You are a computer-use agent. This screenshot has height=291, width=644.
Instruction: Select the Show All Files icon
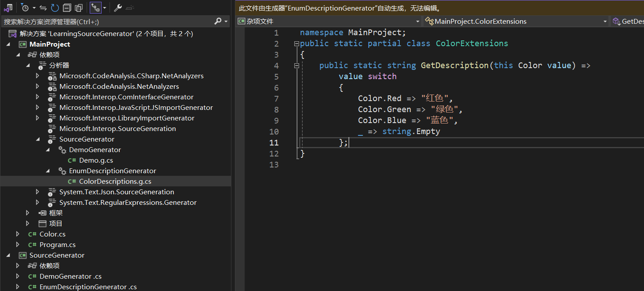[x=78, y=7]
